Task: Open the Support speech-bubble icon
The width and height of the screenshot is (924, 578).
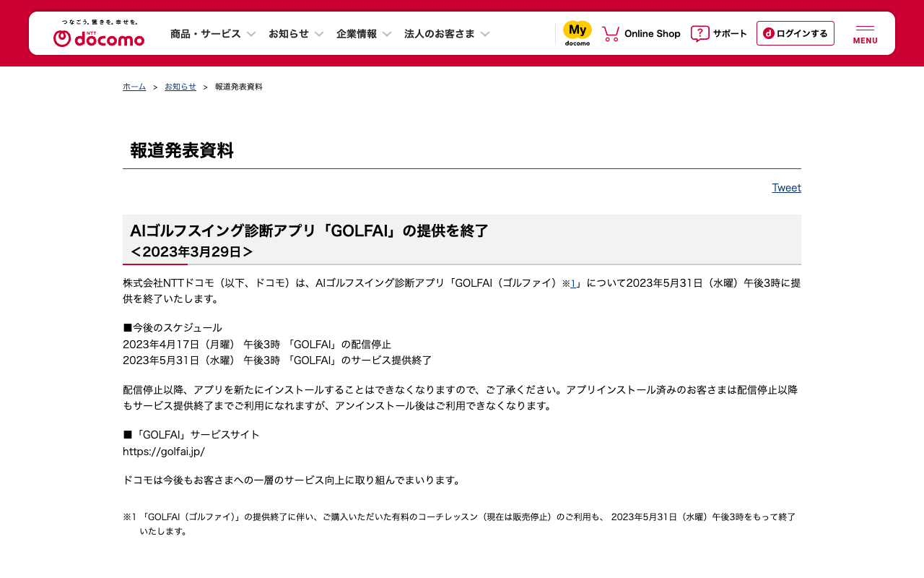Action: point(699,34)
